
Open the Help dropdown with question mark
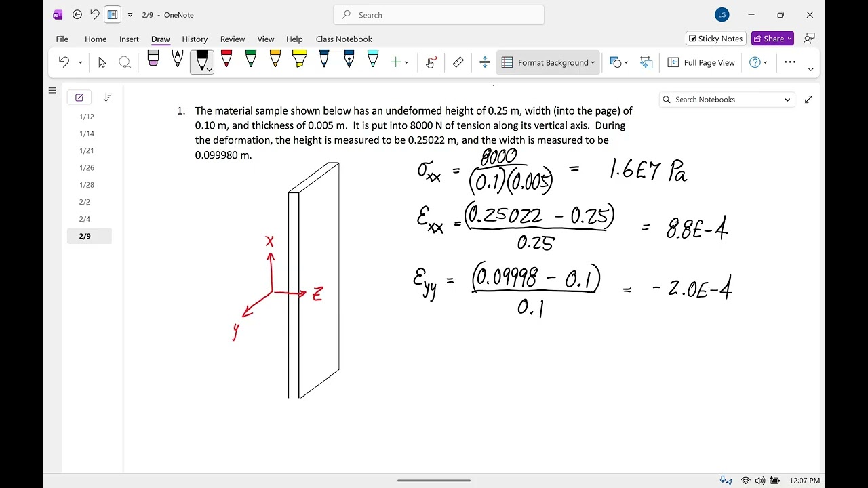[758, 62]
